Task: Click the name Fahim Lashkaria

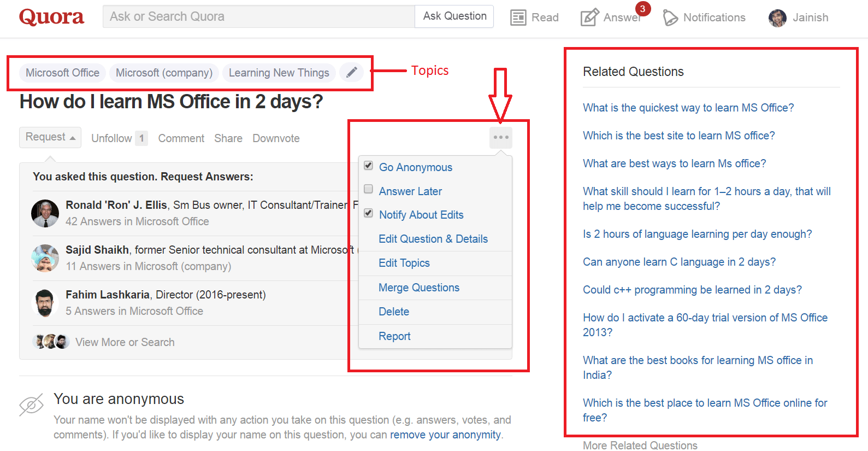Action: coord(108,295)
